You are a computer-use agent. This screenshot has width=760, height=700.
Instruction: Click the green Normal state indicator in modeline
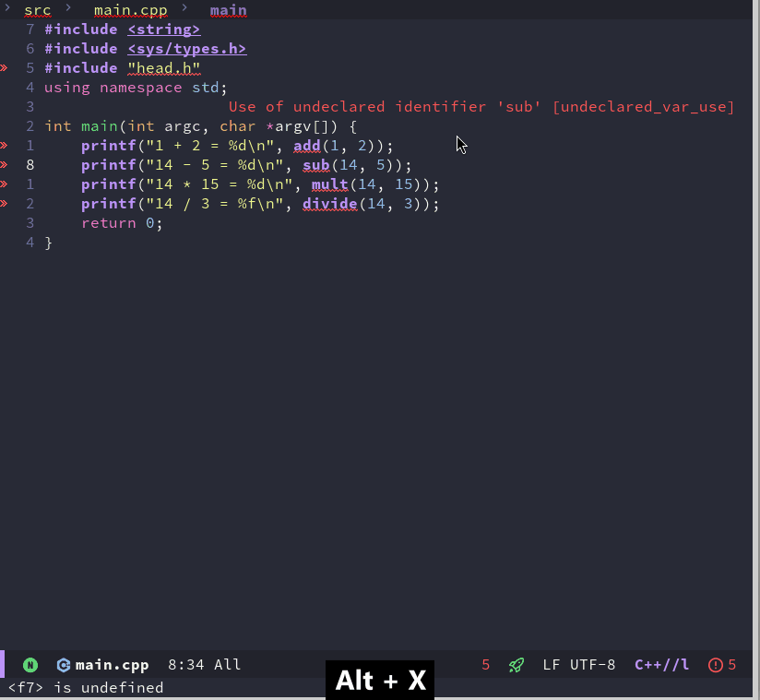[x=30, y=665]
